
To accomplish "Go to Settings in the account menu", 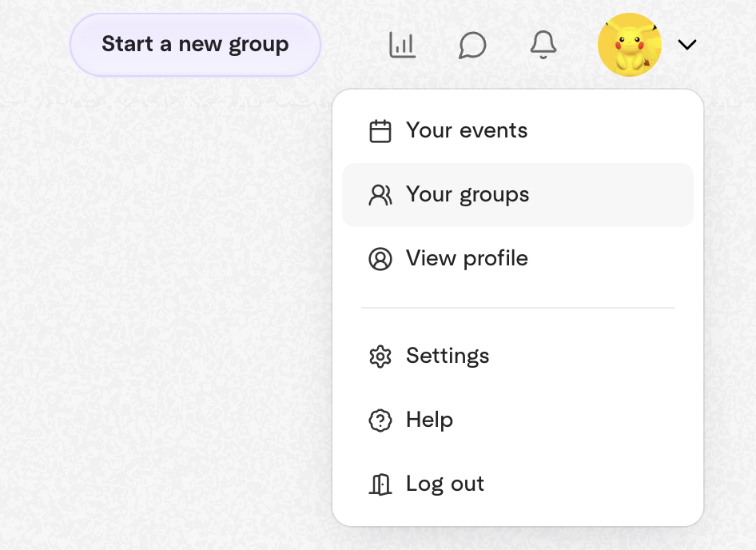I will pyautogui.click(x=448, y=357).
